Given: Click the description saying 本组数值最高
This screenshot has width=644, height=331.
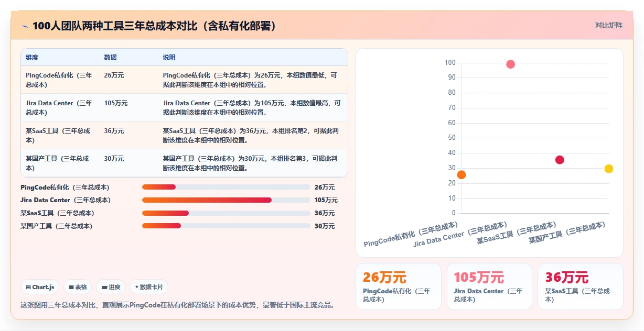Looking at the screenshot, I should click(252, 107).
